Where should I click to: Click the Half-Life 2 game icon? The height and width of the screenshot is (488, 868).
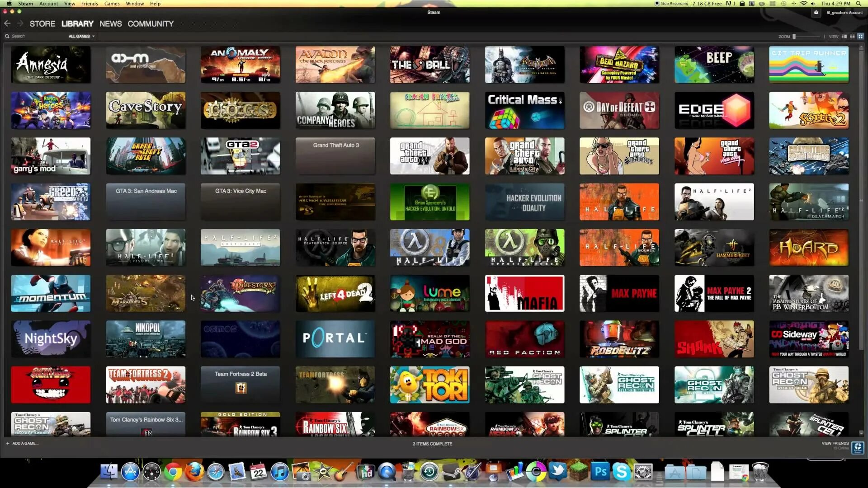(714, 202)
